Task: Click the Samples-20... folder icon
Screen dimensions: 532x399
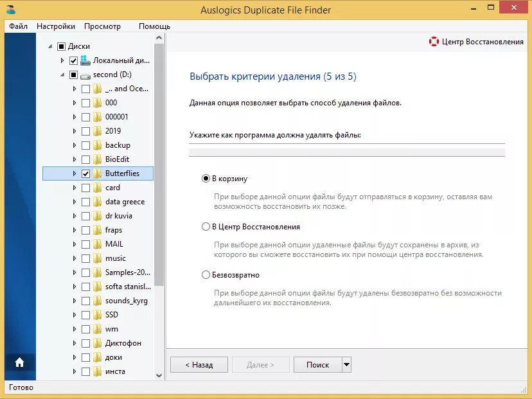Action: coord(97,272)
